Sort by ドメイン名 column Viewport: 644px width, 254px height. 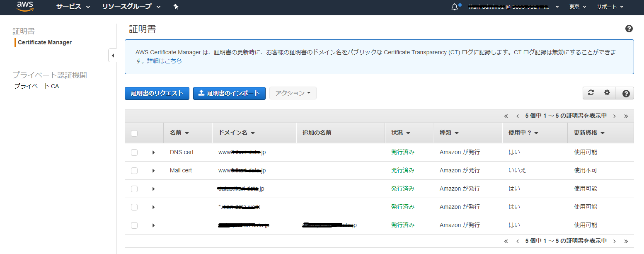pyautogui.click(x=237, y=133)
